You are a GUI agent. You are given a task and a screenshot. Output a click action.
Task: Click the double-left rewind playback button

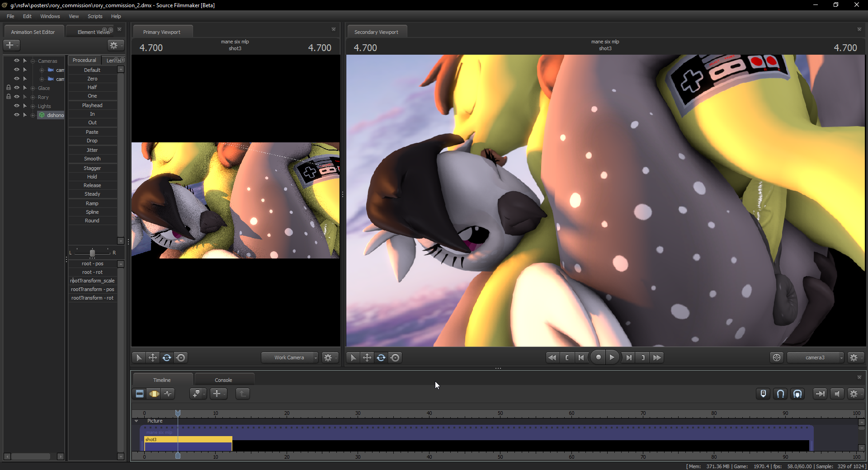click(x=552, y=357)
